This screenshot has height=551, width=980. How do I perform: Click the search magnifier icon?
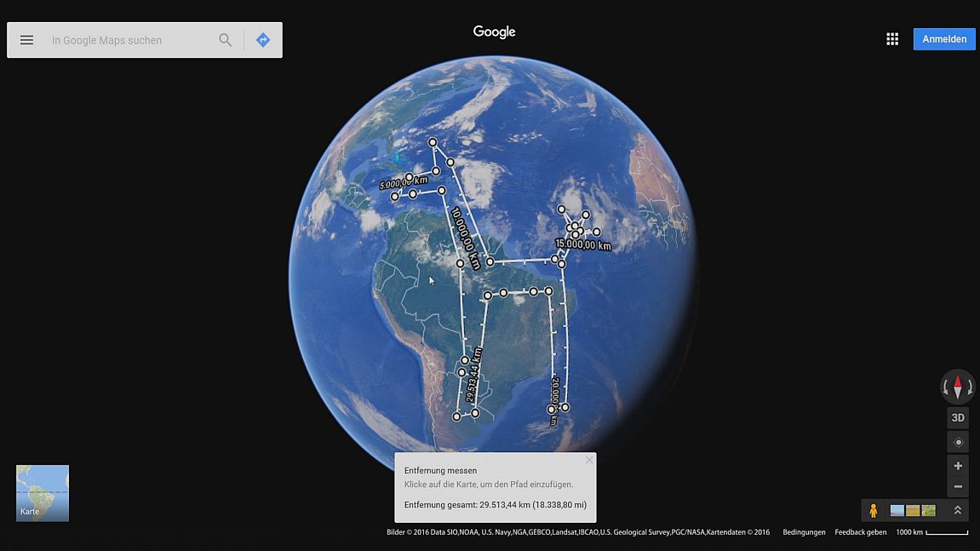225,40
